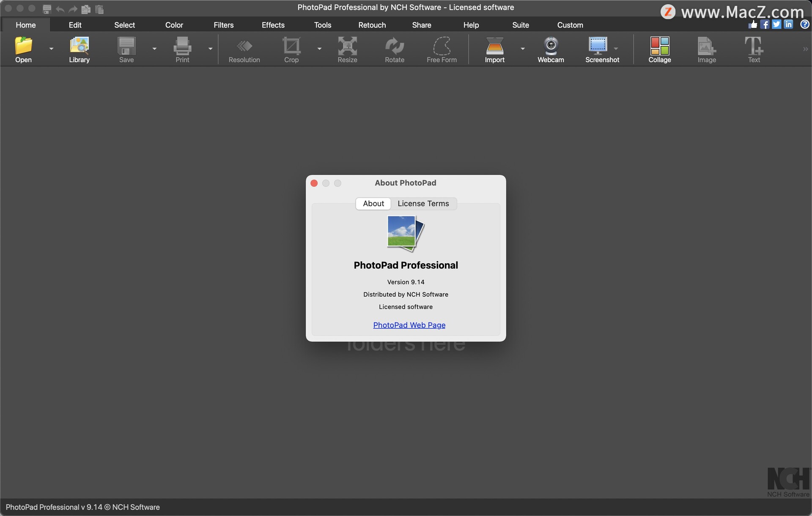The height and width of the screenshot is (516, 812).
Task: Close the About PhotoPad dialog
Action: click(314, 183)
